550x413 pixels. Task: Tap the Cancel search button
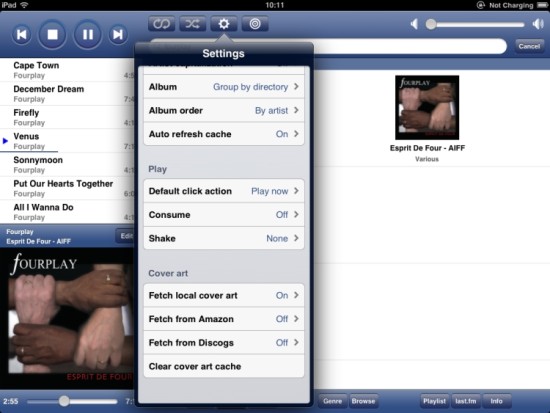529,46
